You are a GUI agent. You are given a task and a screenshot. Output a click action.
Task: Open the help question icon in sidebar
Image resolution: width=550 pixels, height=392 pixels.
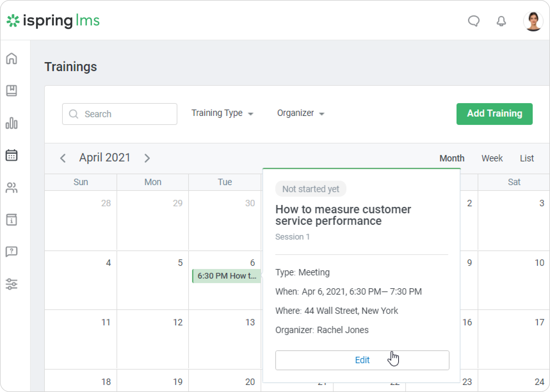pos(12,252)
